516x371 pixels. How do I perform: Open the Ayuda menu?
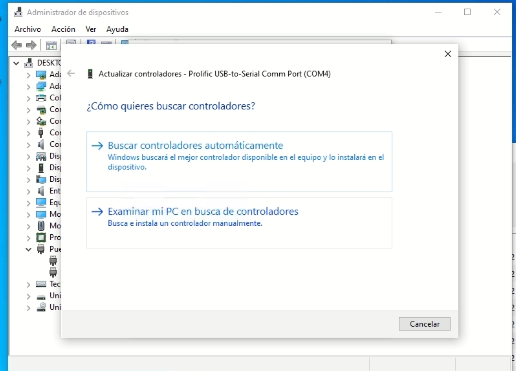[117, 29]
